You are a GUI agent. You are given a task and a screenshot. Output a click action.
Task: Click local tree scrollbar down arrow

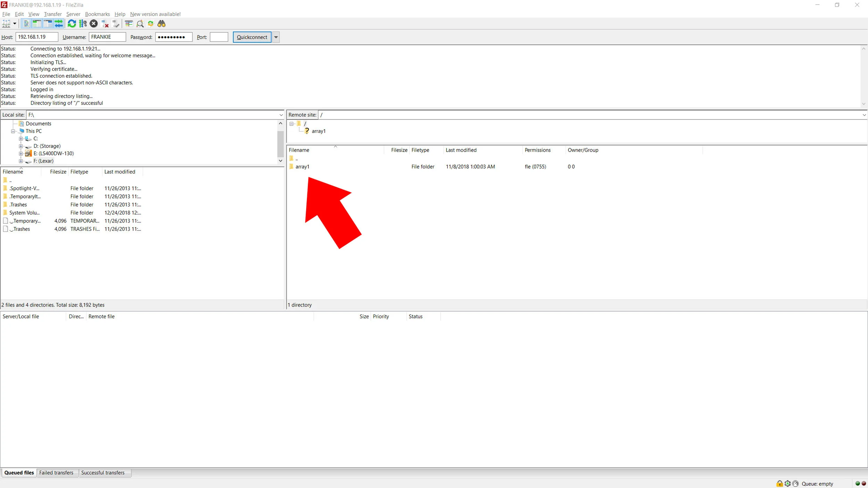pyautogui.click(x=281, y=161)
